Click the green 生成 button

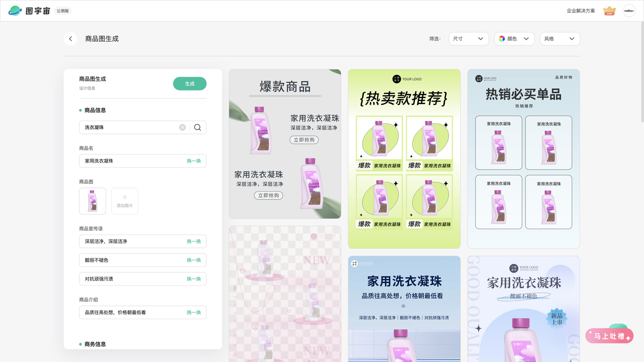[x=190, y=84]
